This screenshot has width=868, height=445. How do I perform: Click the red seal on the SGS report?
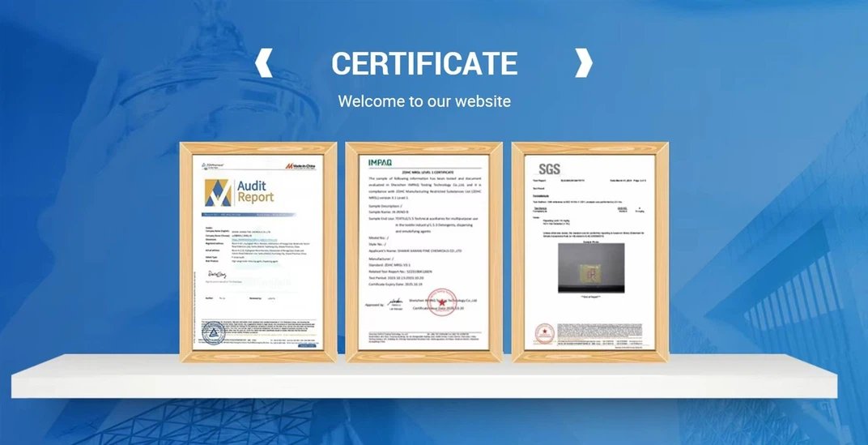tap(544, 334)
